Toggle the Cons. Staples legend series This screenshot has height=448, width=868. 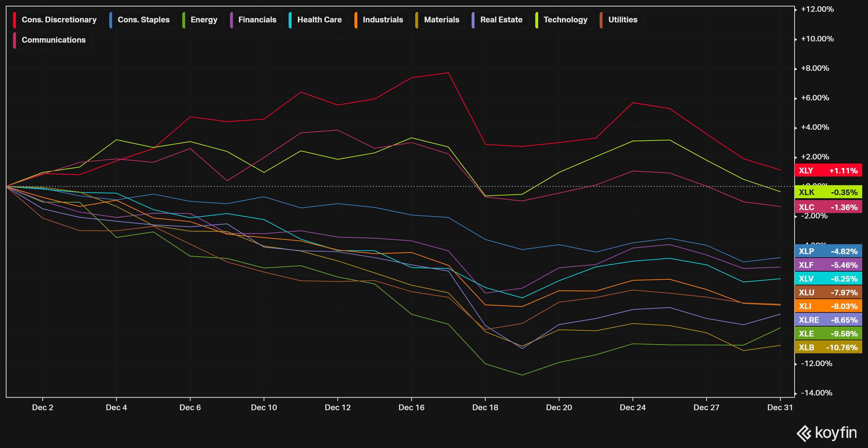tap(143, 20)
